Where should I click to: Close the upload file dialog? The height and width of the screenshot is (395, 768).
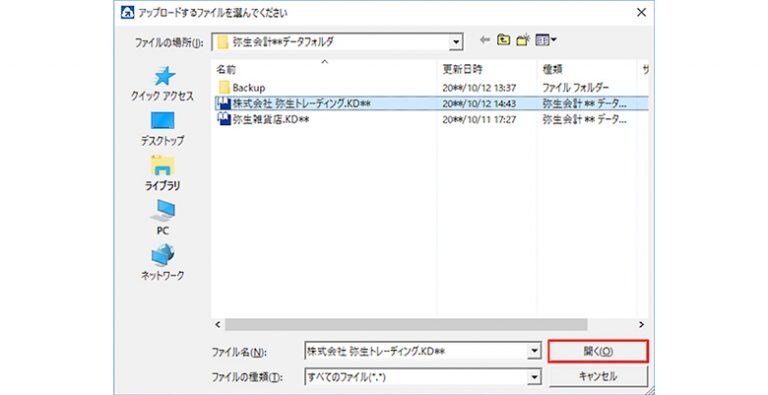(x=641, y=13)
